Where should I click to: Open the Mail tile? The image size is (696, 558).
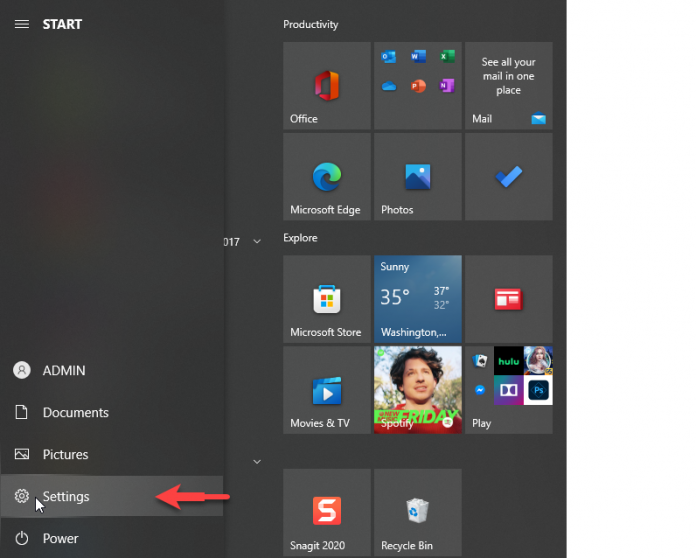point(508,86)
